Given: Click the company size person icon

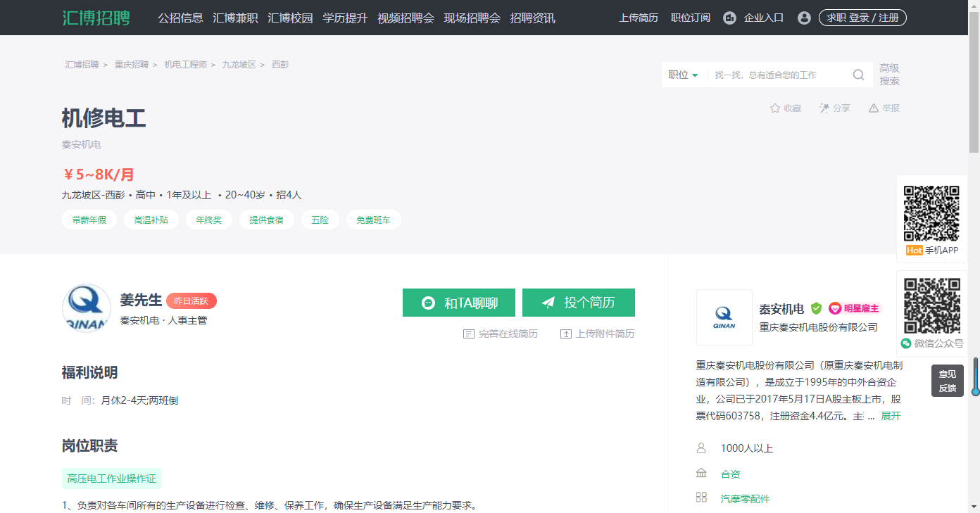Looking at the screenshot, I should pos(701,448).
